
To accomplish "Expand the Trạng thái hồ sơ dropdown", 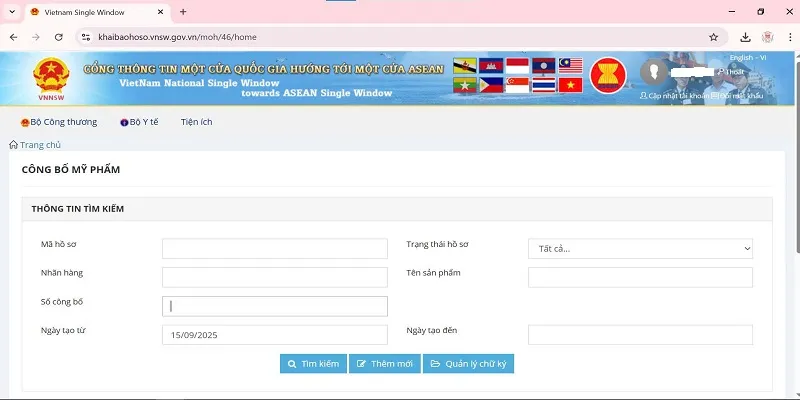I will [x=640, y=249].
